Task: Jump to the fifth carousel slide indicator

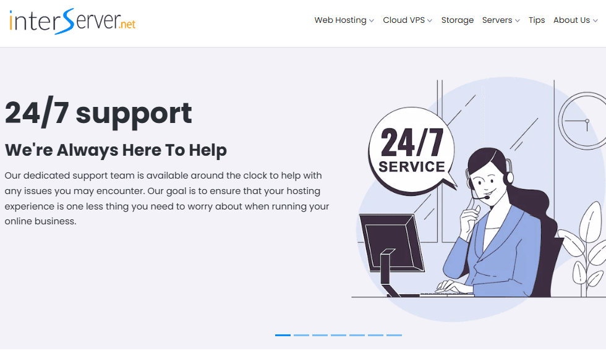Action: (x=357, y=335)
